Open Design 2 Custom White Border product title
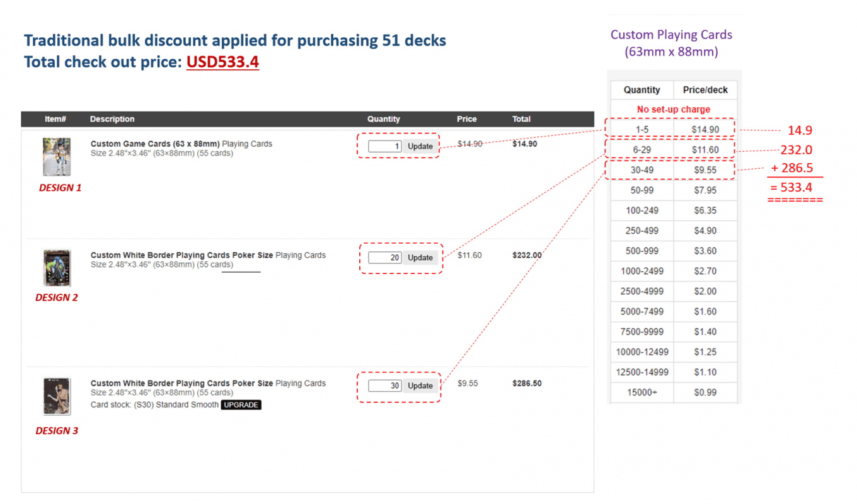 tap(181, 255)
